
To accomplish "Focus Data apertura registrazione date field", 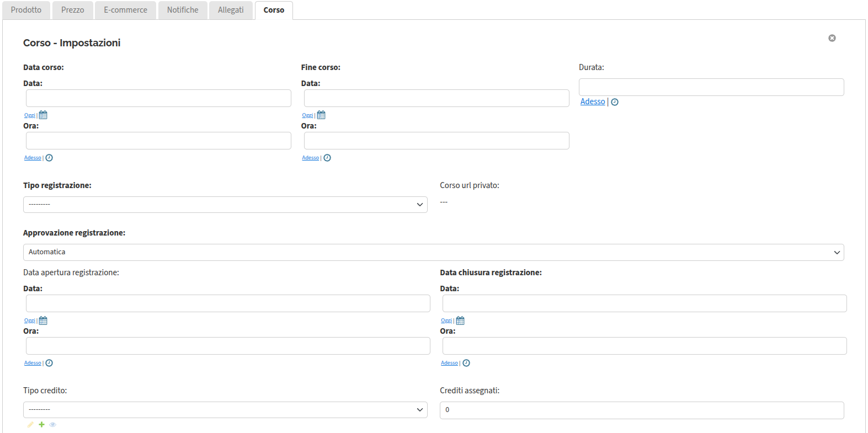I will [228, 303].
